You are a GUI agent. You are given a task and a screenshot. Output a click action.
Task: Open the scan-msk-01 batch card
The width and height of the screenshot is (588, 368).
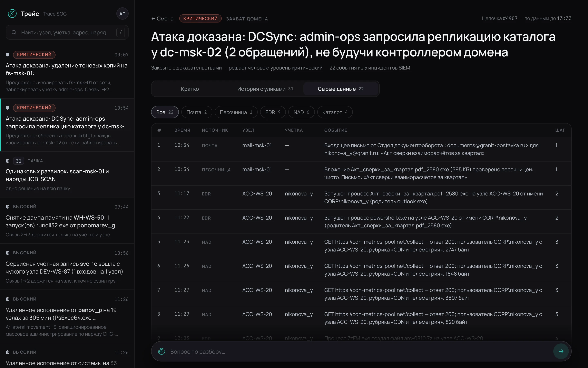pyautogui.click(x=67, y=175)
